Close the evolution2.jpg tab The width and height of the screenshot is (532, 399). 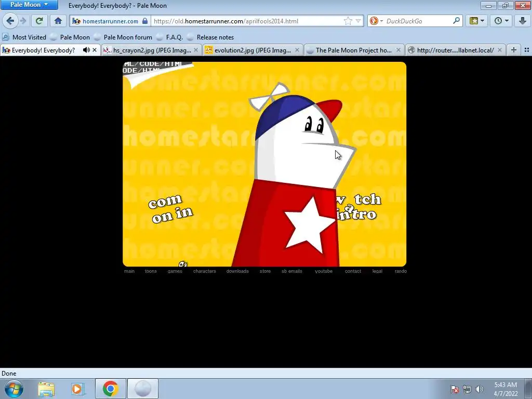pyautogui.click(x=297, y=50)
